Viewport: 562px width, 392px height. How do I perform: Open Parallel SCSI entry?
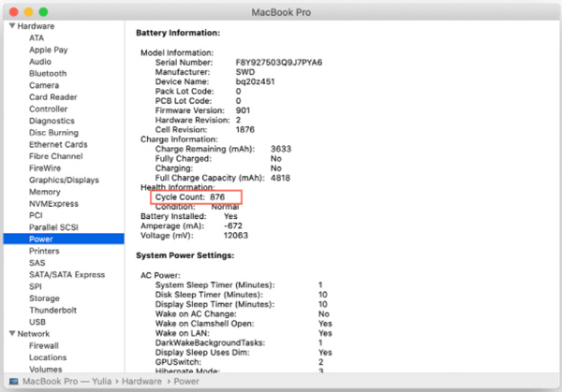tap(53, 227)
